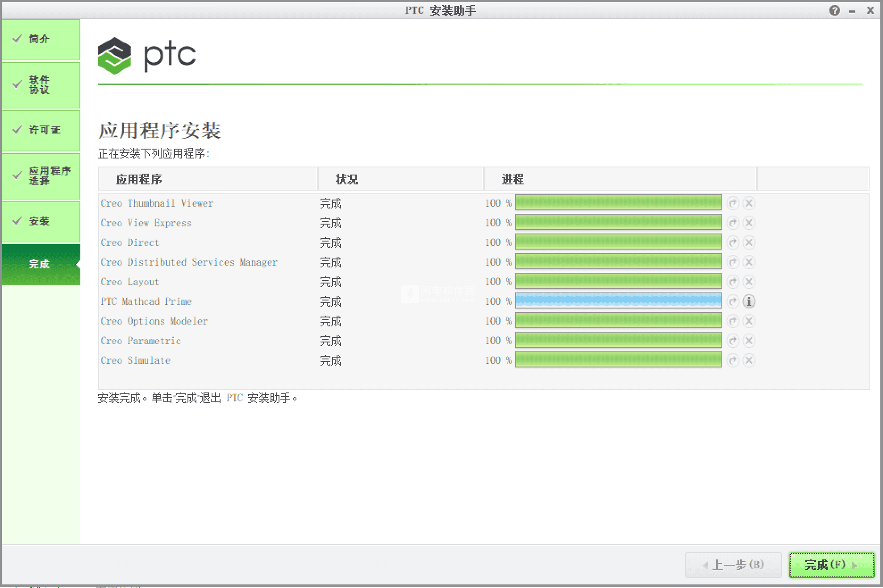This screenshot has height=588, width=883.
Task: Click the cancel X icon for Creo Layout
Action: coord(749,282)
